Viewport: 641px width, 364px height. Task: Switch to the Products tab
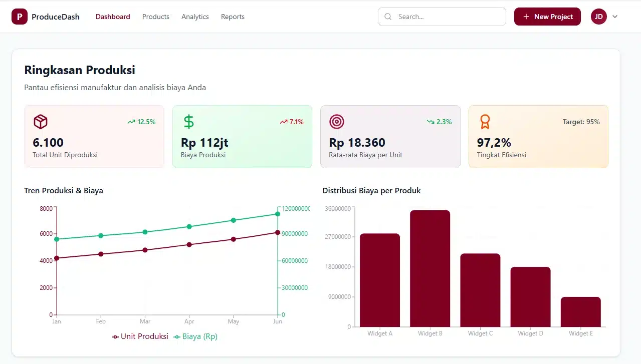pos(156,17)
